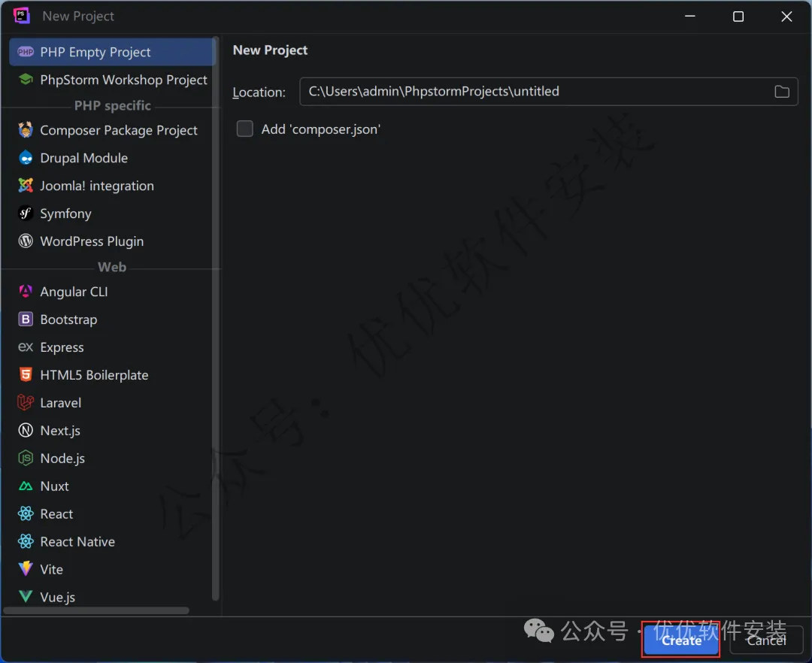Click the Node.js hexagon icon

[x=26, y=458]
